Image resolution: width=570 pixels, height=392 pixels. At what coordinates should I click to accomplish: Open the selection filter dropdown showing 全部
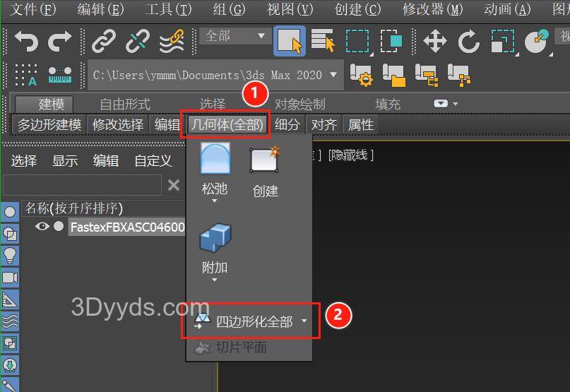pyautogui.click(x=234, y=36)
